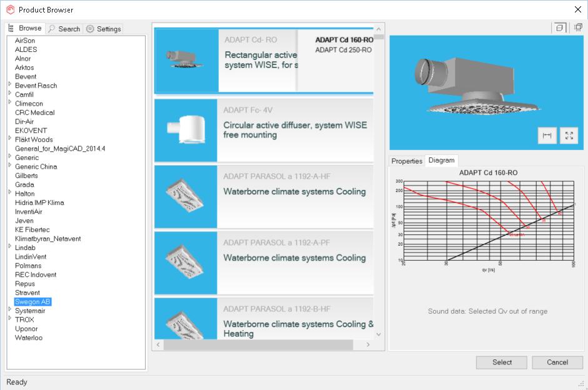This screenshot has width=588, height=390.
Task: Click the product list horizontal scrollbar thumb
Action: point(258,344)
